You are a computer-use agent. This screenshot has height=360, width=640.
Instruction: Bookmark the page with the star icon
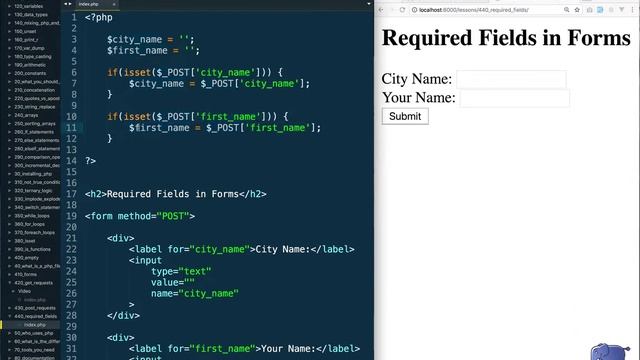[577, 10]
